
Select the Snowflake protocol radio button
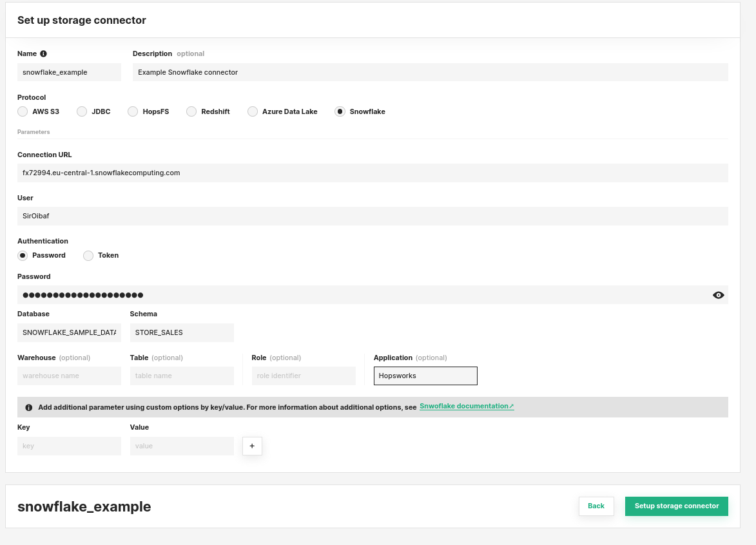click(340, 111)
